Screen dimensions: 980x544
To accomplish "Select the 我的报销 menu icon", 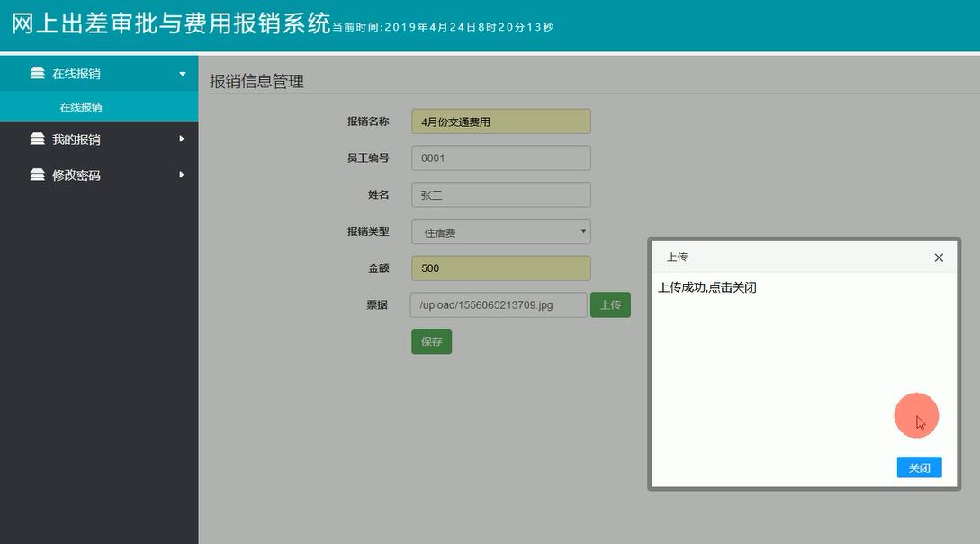I will [36, 139].
